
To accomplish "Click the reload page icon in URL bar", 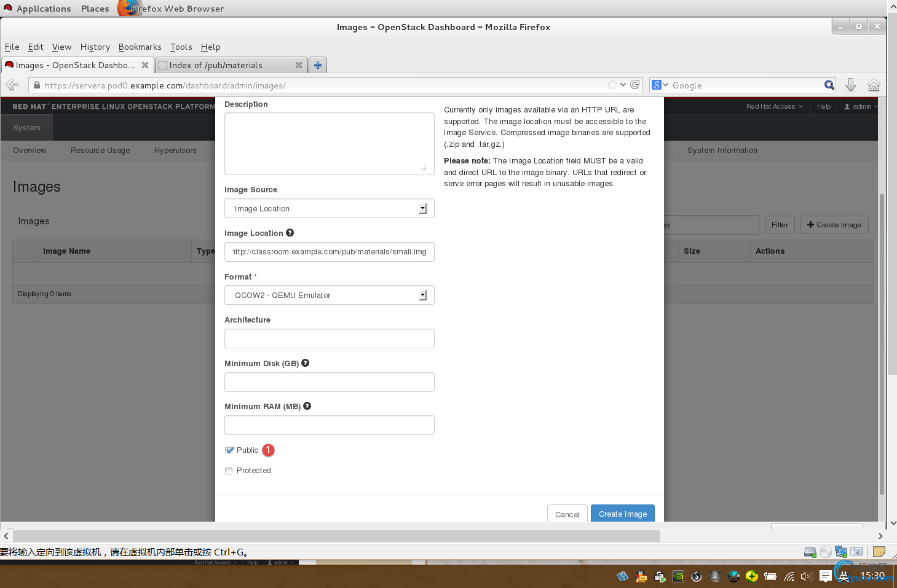I will 635,85.
